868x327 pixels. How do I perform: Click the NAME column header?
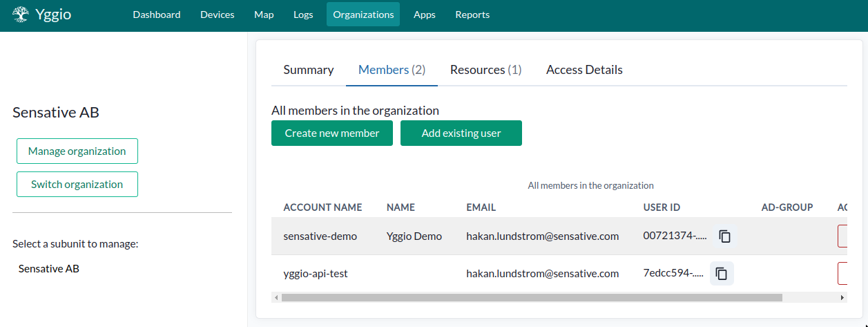coord(401,207)
